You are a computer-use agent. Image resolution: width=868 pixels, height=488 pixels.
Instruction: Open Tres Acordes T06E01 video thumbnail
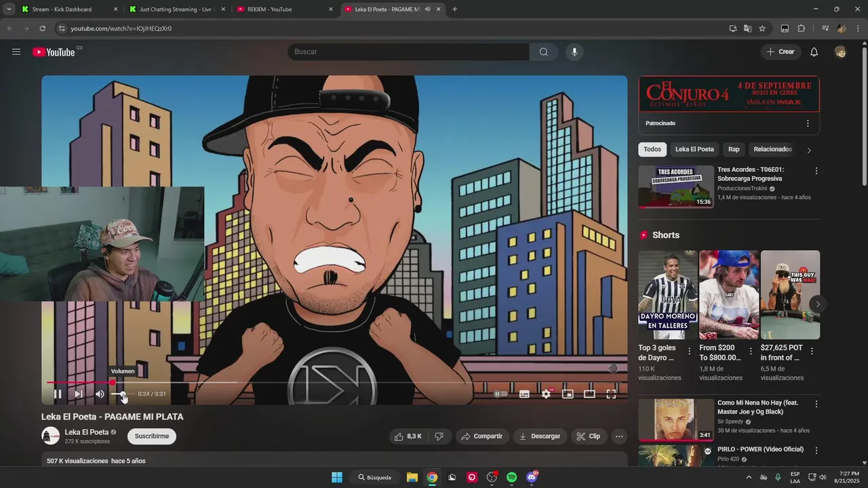(676, 186)
